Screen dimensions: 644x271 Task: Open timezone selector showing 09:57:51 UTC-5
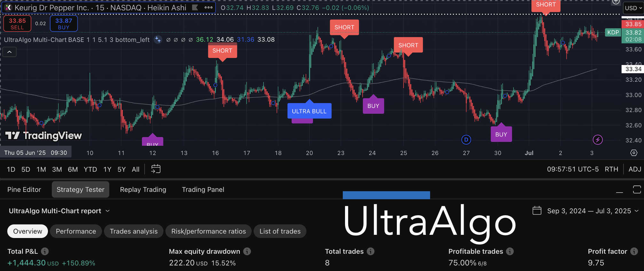tap(573, 169)
